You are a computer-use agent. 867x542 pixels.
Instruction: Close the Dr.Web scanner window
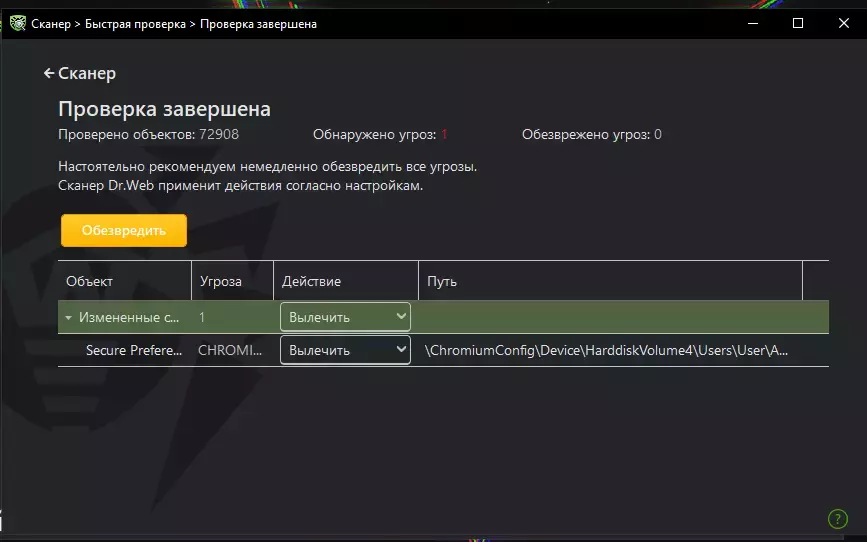[x=844, y=23]
